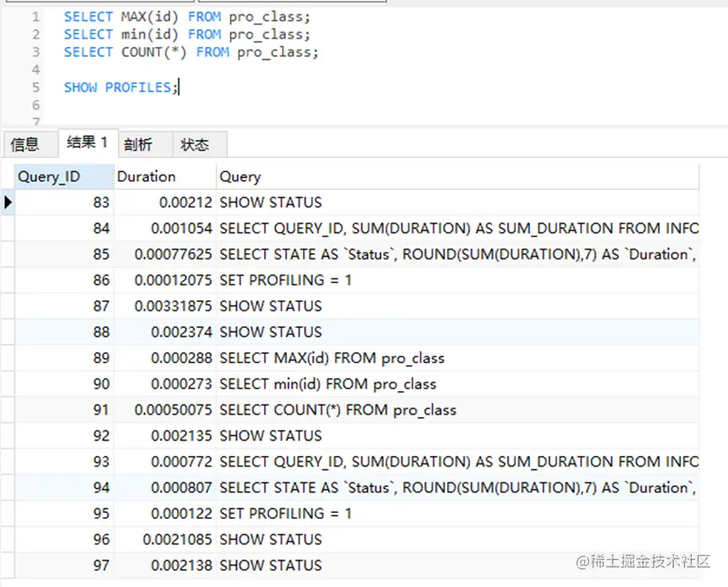Select Query_ID cell 91
The width and height of the screenshot is (728, 587).
(x=64, y=410)
